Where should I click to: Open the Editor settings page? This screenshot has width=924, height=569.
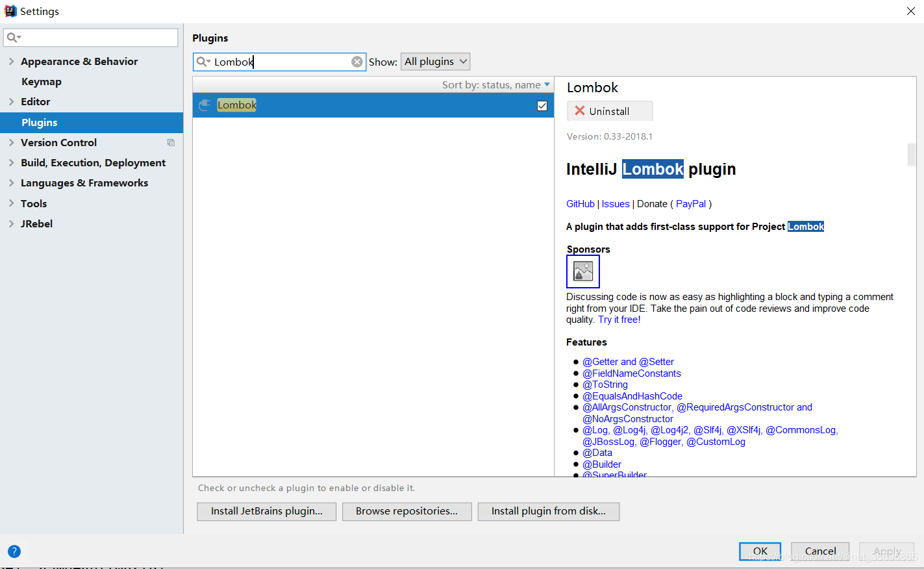(x=36, y=102)
